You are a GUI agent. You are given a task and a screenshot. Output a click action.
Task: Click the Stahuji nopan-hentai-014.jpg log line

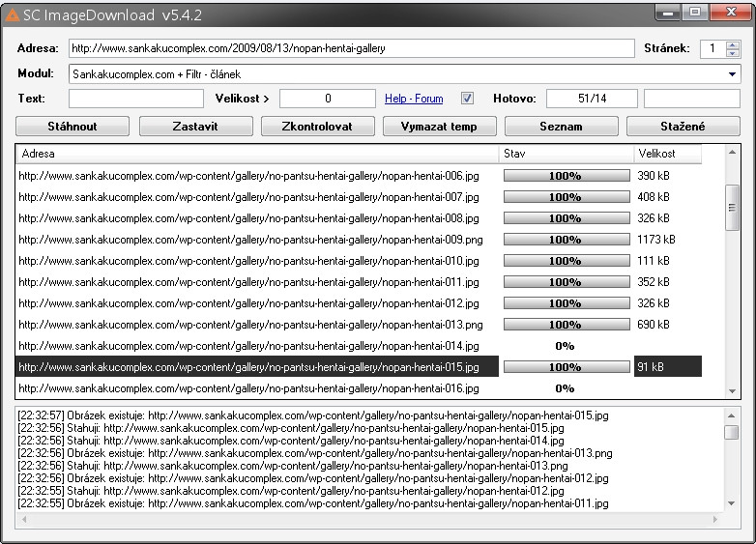291,441
